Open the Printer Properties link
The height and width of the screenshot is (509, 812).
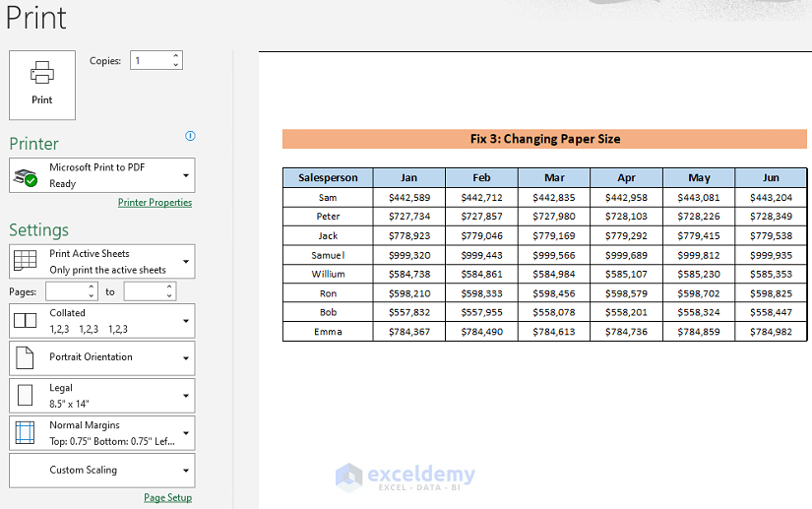click(155, 203)
